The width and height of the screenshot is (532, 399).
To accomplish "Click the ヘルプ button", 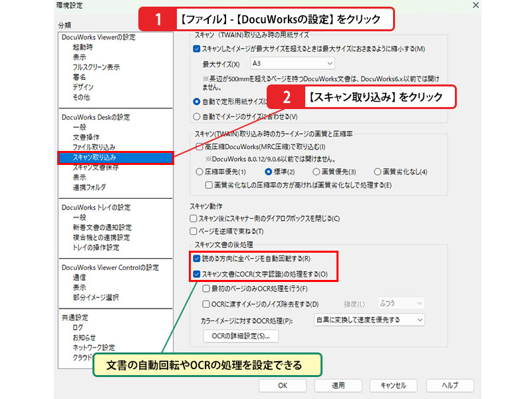I will tap(450, 386).
